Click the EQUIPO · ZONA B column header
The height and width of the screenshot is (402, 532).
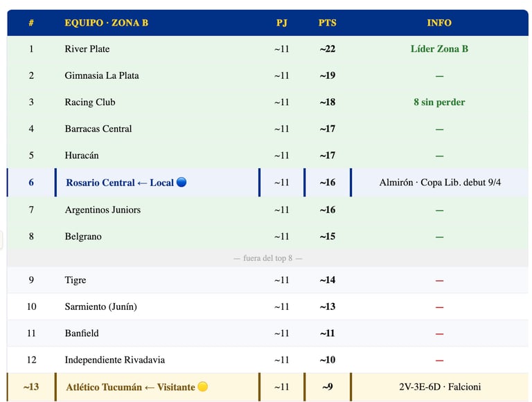[106, 23]
